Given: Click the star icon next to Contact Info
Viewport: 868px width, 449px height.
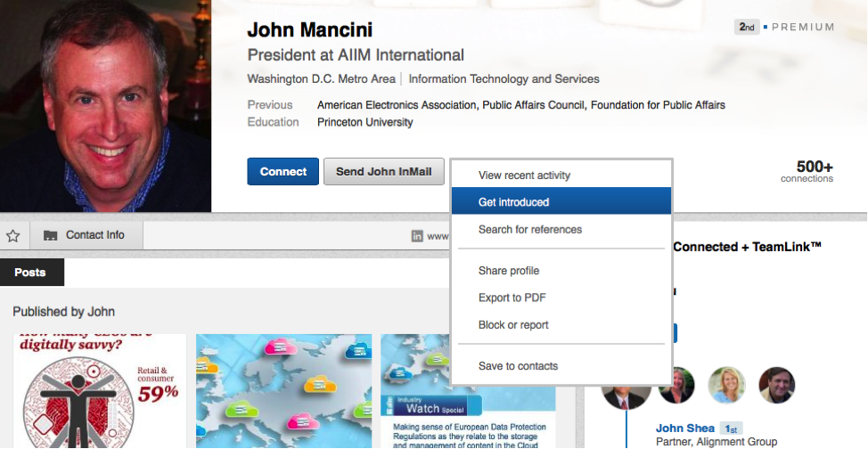Looking at the screenshot, I should [13, 236].
